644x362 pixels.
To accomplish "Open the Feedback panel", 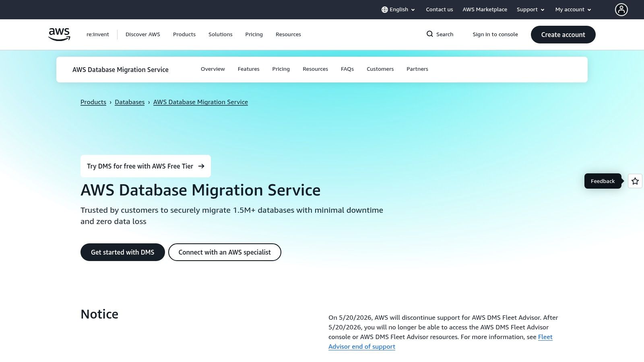I will pyautogui.click(x=603, y=181).
